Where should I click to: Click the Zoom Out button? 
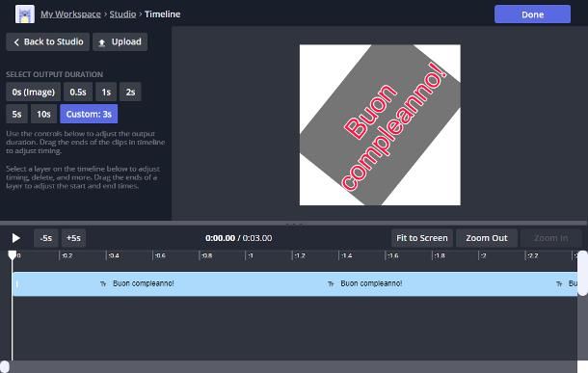487,238
